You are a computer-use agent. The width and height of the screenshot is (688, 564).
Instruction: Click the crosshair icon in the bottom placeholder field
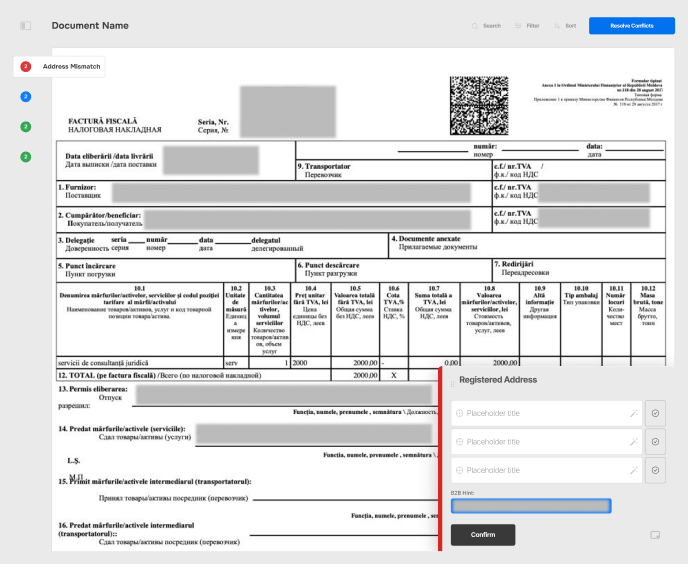459,470
